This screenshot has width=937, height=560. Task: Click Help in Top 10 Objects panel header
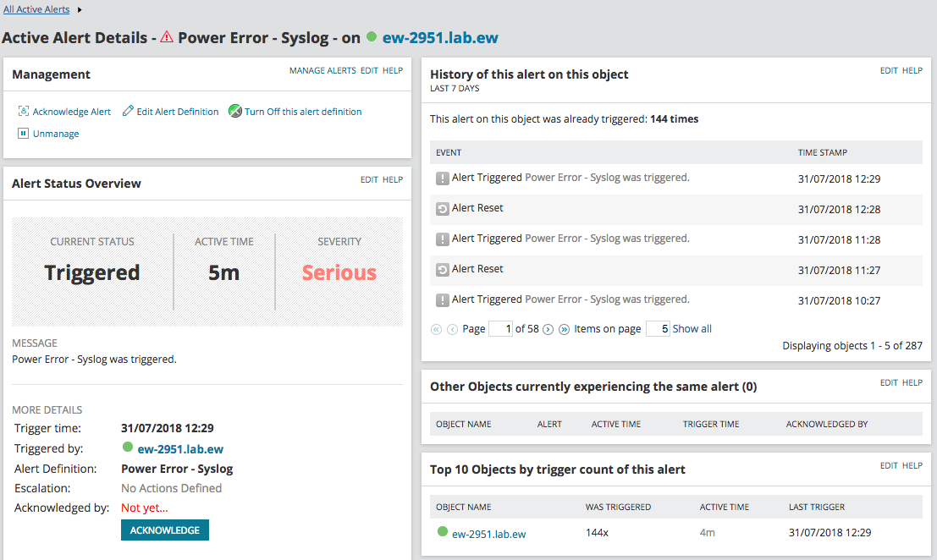pyautogui.click(x=912, y=465)
